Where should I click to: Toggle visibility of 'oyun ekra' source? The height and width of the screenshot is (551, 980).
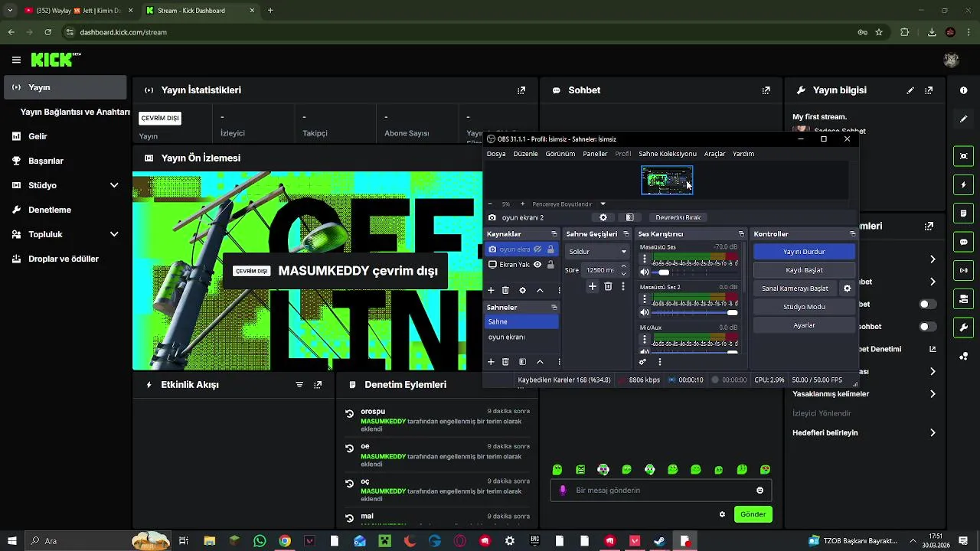pos(537,249)
